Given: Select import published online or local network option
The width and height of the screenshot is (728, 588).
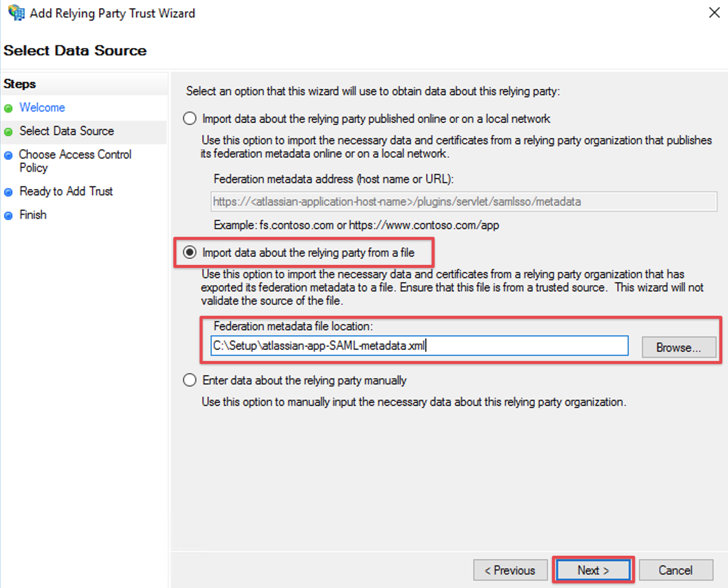Looking at the screenshot, I should tap(190, 119).
